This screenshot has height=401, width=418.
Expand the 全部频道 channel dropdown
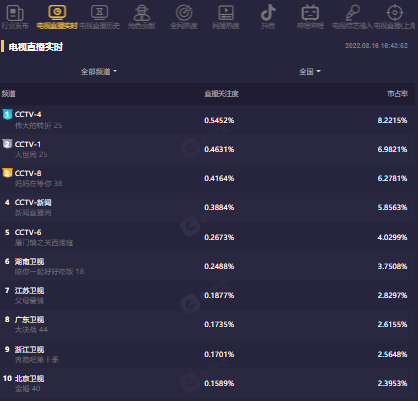click(x=99, y=71)
